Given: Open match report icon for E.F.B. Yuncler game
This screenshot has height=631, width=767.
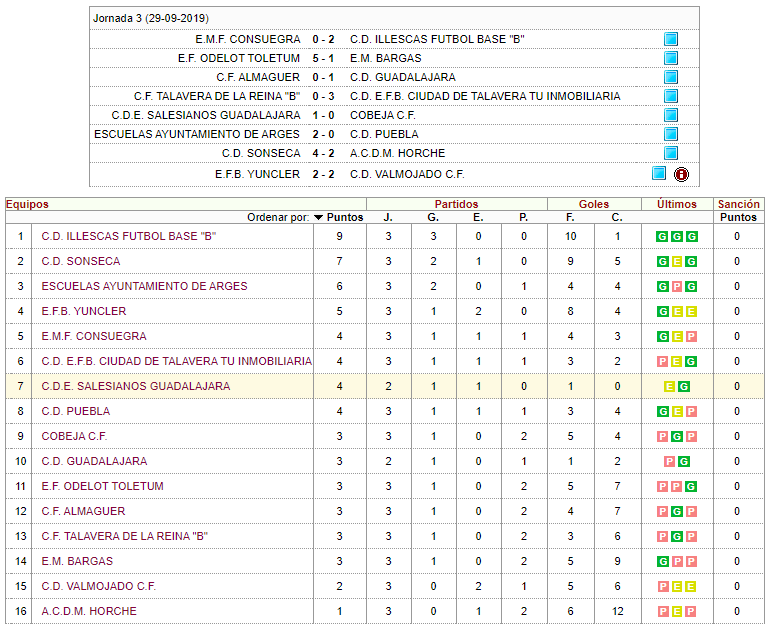Looking at the screenshot, I should point(659,174).
